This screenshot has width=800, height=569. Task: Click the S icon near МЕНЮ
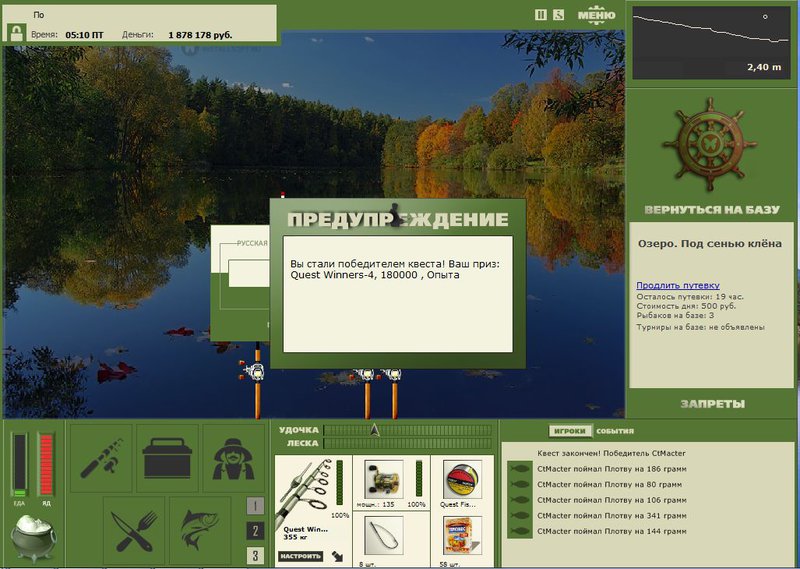[x=559, y=15]
